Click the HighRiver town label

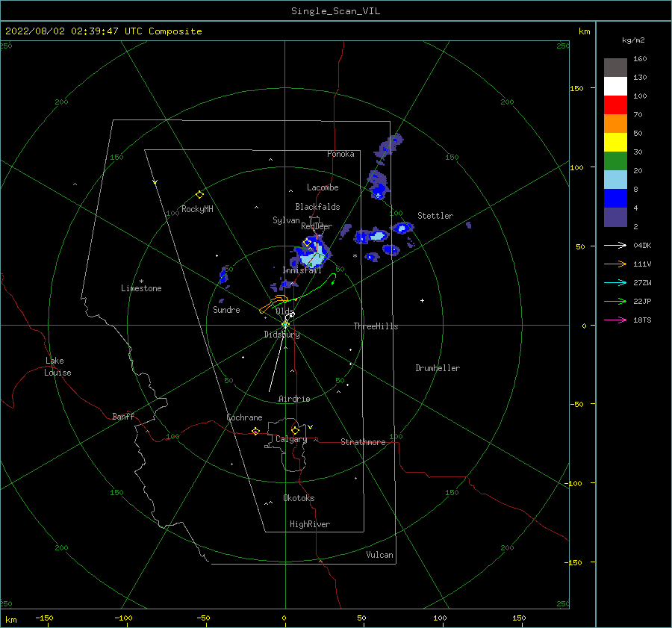pyautogui.click(x=310, y=524)
